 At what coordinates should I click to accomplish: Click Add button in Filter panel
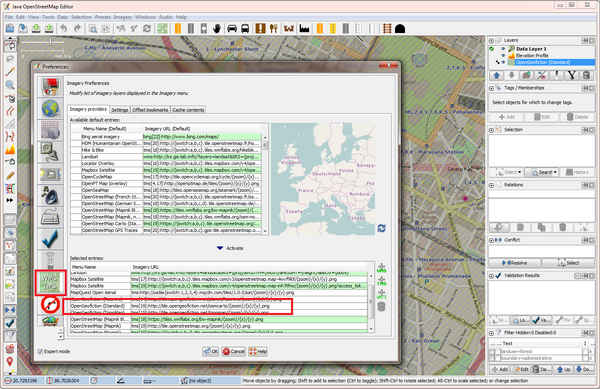click(x=500, y=369)
